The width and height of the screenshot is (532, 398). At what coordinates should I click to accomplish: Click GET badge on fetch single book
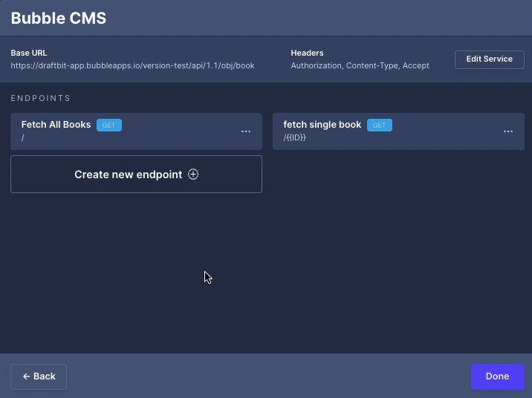click(380, 125)
